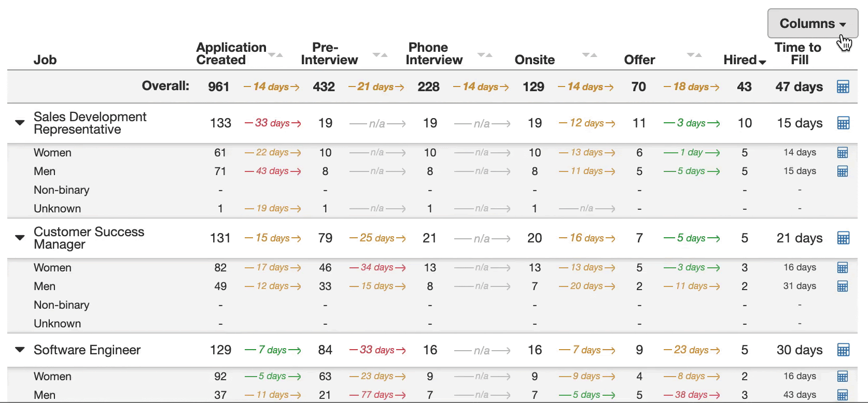Click the Job column header

45,60
